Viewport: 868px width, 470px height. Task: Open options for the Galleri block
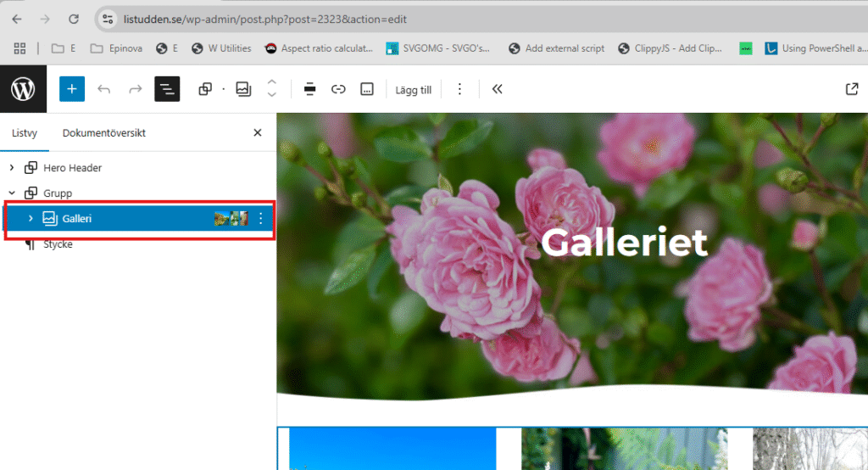tap(261, 218)
